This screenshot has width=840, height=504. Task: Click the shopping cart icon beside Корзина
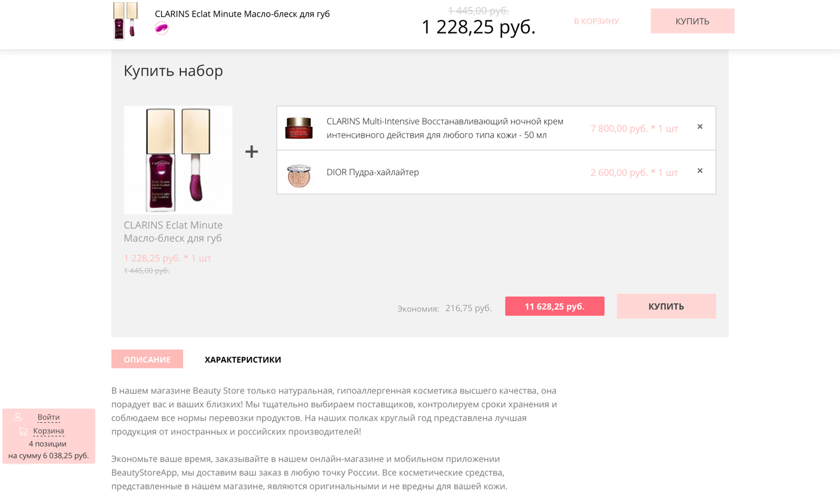(x=23, y=431)
